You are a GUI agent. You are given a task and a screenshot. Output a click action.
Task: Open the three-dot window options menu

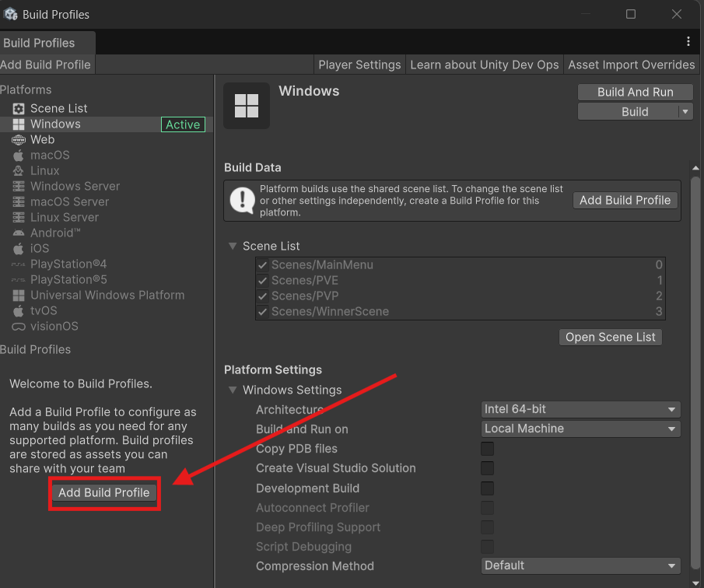(x=688, y=42)
